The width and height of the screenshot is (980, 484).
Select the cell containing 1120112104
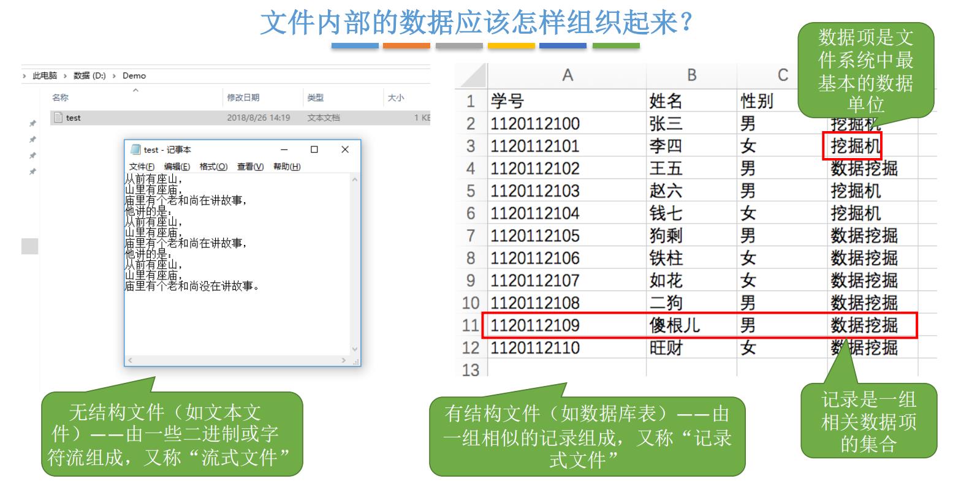coord(567,213)
